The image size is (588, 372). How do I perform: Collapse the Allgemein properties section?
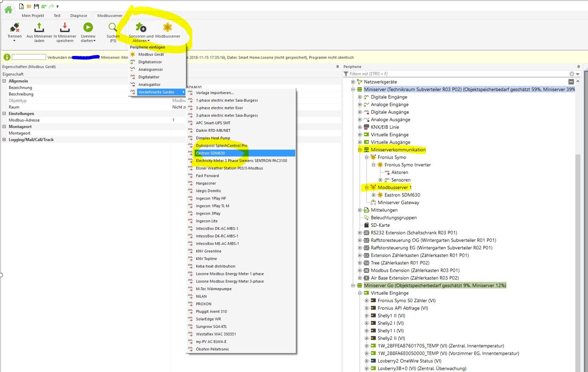coord(4,81)
